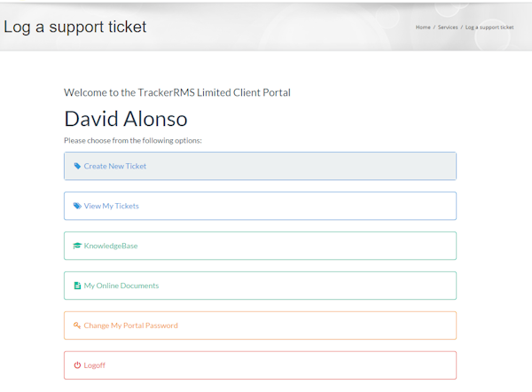This screenshot has width=532, height=392.
Task: Click the double-tags icon beside View My Tickets
Action: pos(77,206)
